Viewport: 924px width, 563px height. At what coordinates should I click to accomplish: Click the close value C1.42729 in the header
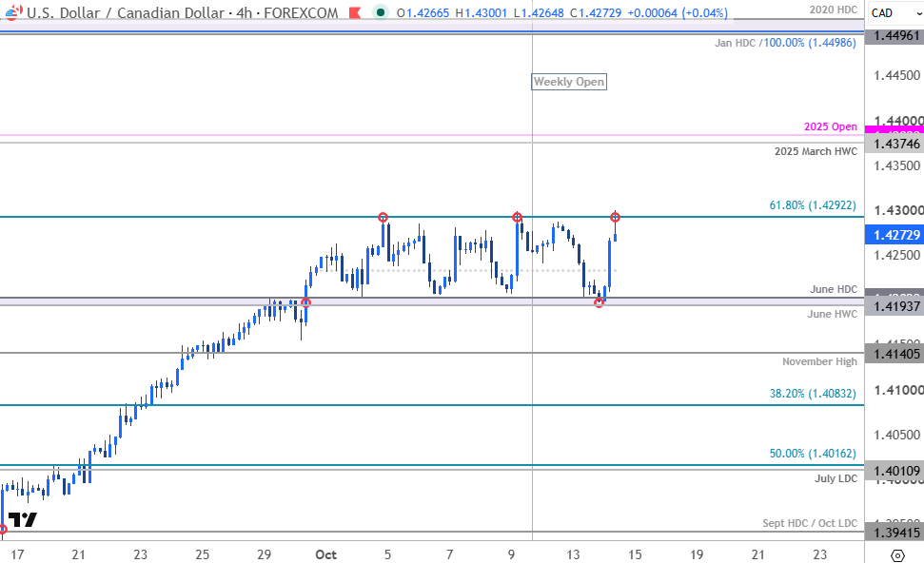coord(596,12)
